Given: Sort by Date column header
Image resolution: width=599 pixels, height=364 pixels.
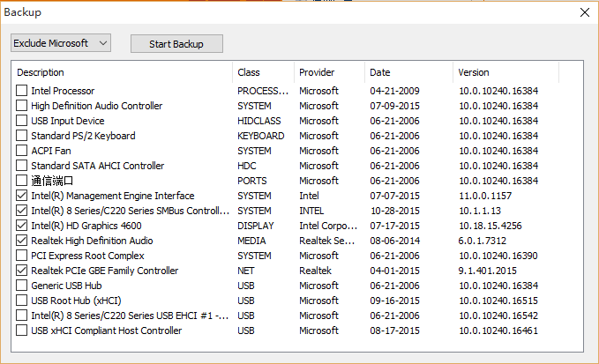Looking at the screenshot, I should 408,72.
